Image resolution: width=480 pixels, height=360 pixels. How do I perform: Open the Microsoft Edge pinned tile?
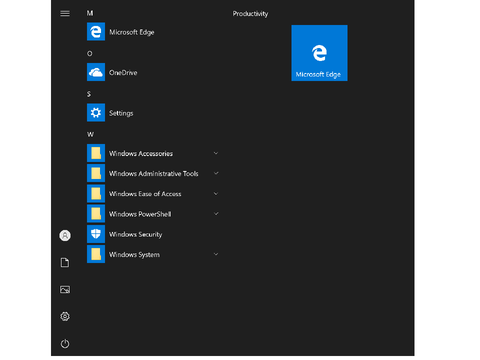[x=319, y=53]
